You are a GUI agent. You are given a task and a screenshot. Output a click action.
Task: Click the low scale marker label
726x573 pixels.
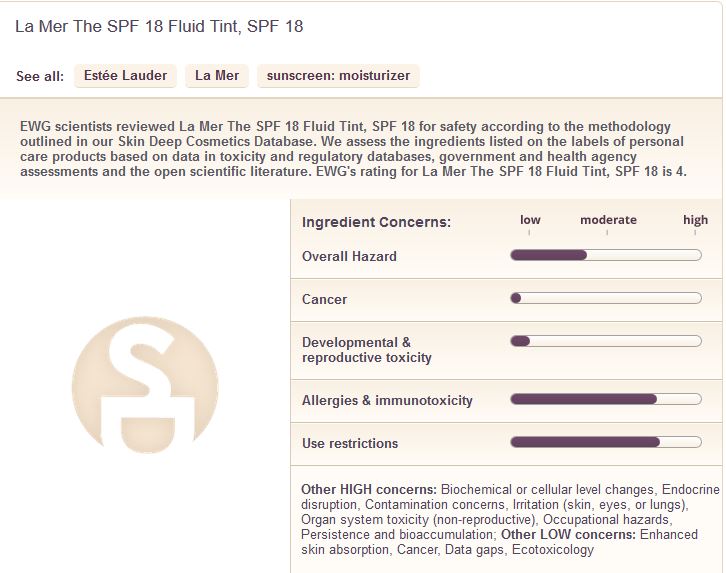[530, 220]
